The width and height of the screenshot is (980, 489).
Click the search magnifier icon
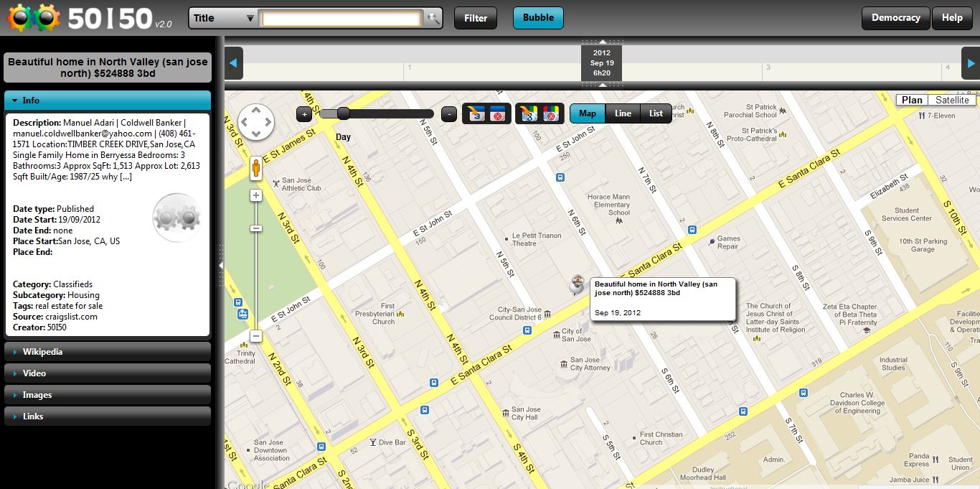click(433, 18)
